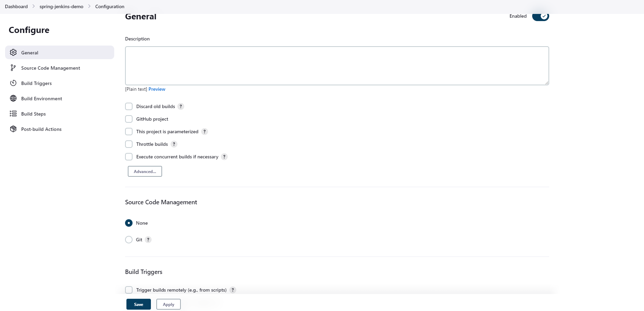Click the Build Triggers clock icon
Image resolution: width=644 pixels, height=311 pixels.
(13, 83)
